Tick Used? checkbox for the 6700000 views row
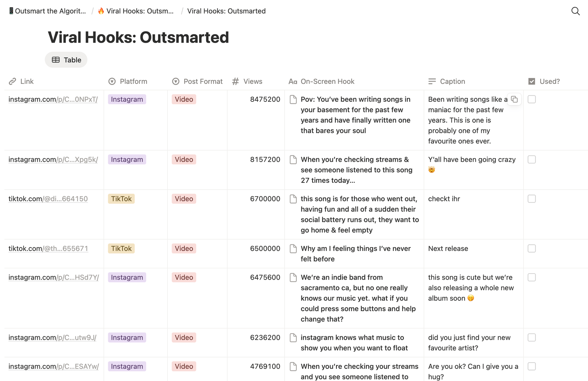Viewport: 588px width, 381px height. 532,199
